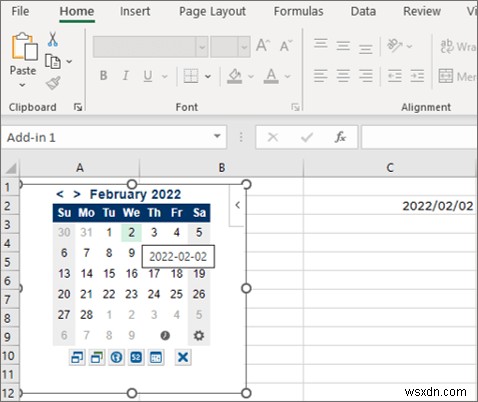Open the Copy dropdown arrow
This screenshot has width=478, height=402.
coord(69,61)
